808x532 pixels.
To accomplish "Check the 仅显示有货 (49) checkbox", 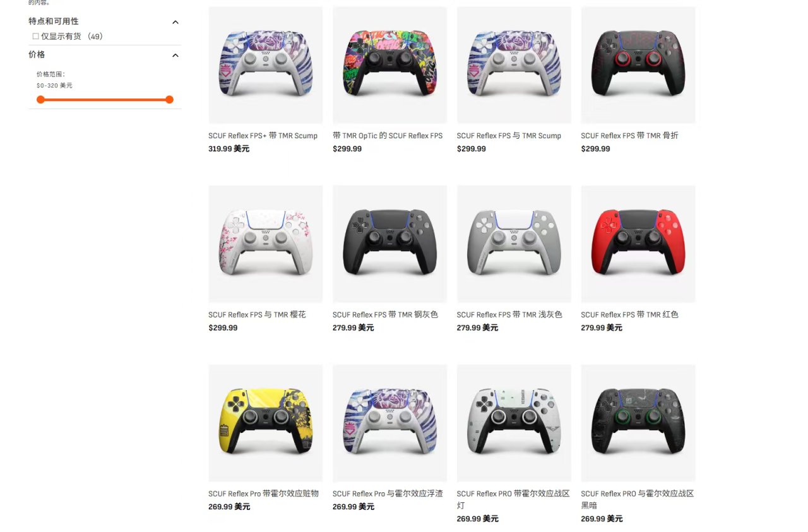I will tap(36, 37).
